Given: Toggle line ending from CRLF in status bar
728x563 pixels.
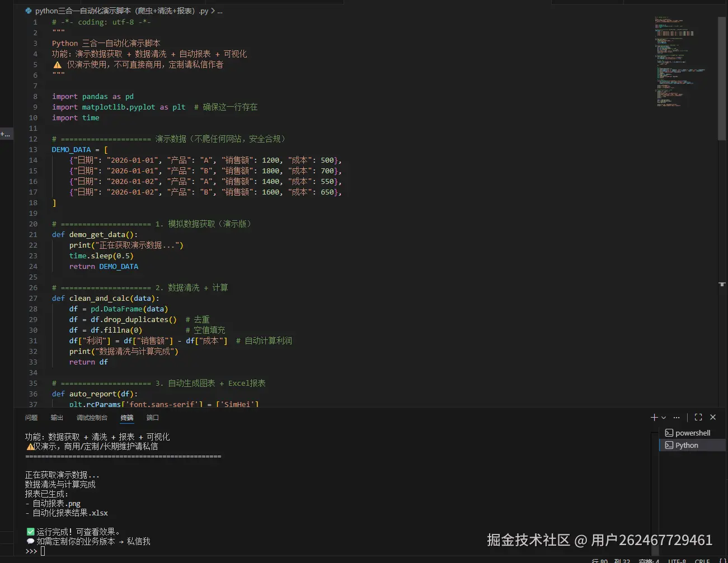Looking at the screenshot, I should tap(702, 561).
